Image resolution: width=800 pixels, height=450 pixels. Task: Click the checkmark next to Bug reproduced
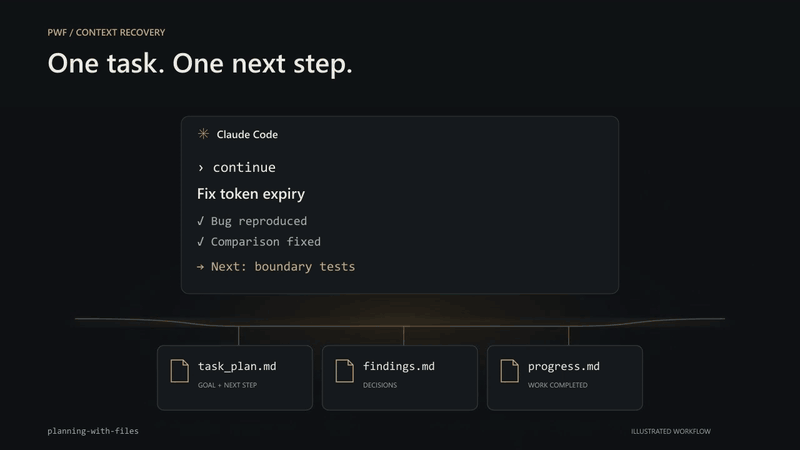click(x=200, y=221)
